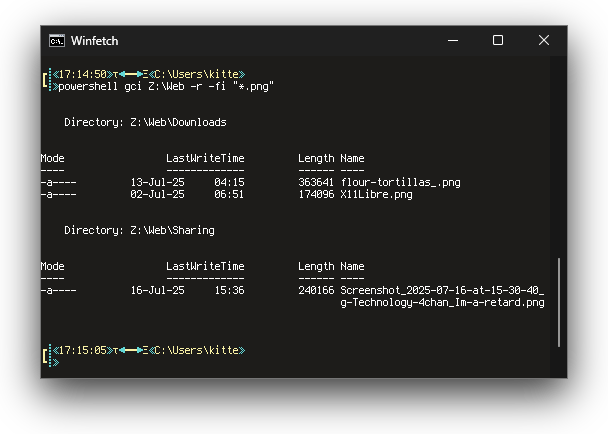Click the LastWriteTime header under Downloads directory
The image size is (608, 434).
click(x=205, y=158)
